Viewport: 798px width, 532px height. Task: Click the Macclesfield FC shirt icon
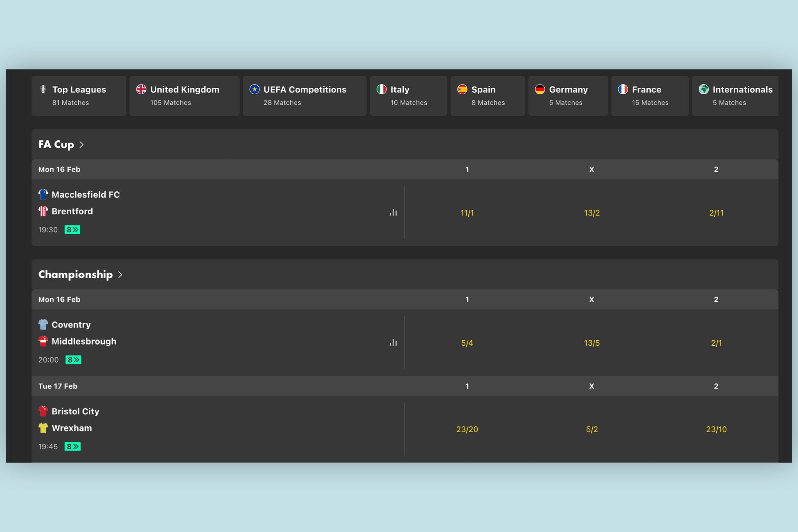[43, 194]
